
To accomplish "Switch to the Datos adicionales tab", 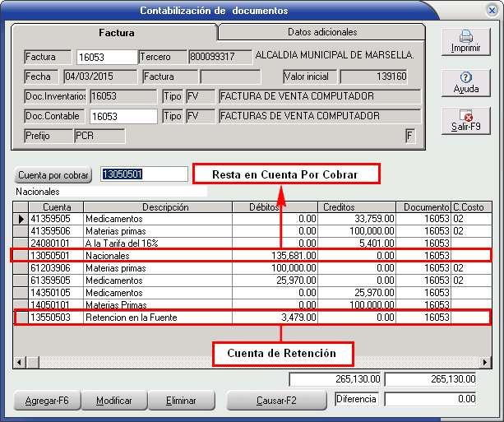I will tap(322, 32).
